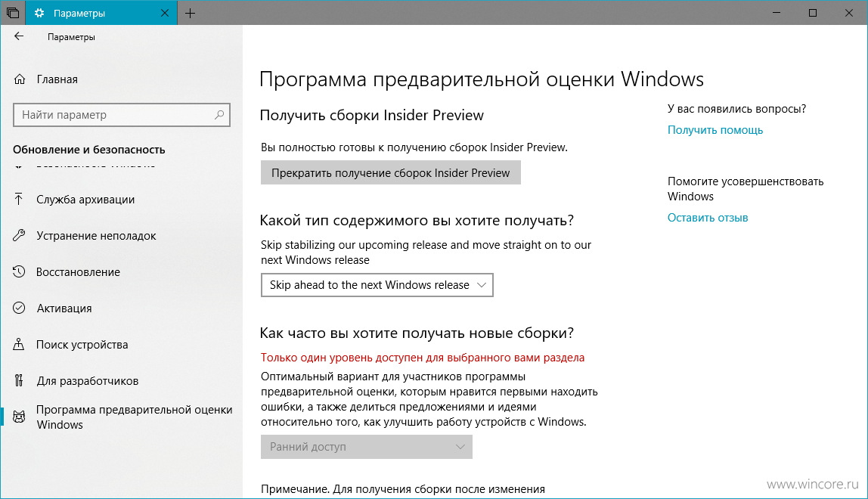This screenshot has height=499, width=868.
Task: Click the Активация checkmark circle icon
Action: [x=19, y=308]
